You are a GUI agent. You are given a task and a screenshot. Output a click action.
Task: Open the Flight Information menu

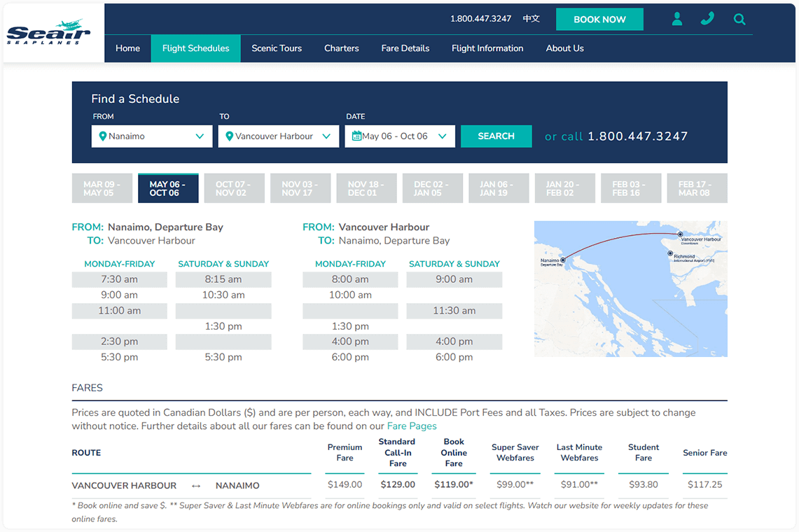point(487,48)
